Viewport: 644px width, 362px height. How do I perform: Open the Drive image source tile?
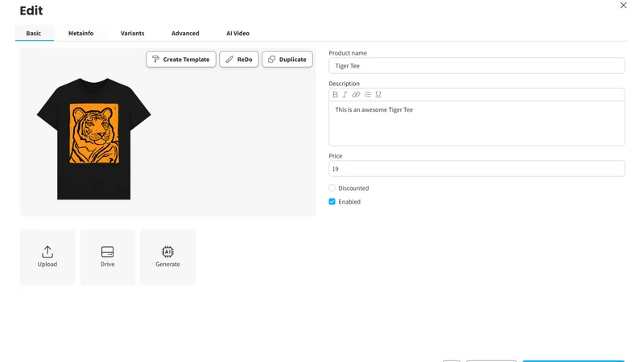(108, 257)
